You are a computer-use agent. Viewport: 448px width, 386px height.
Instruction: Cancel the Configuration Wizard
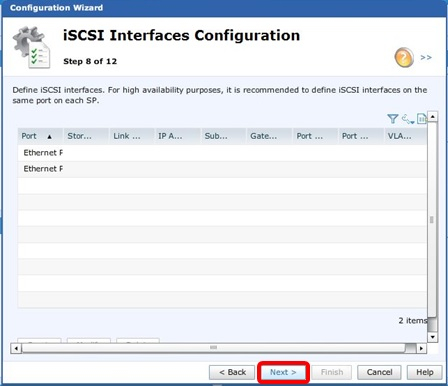[379, 372]
